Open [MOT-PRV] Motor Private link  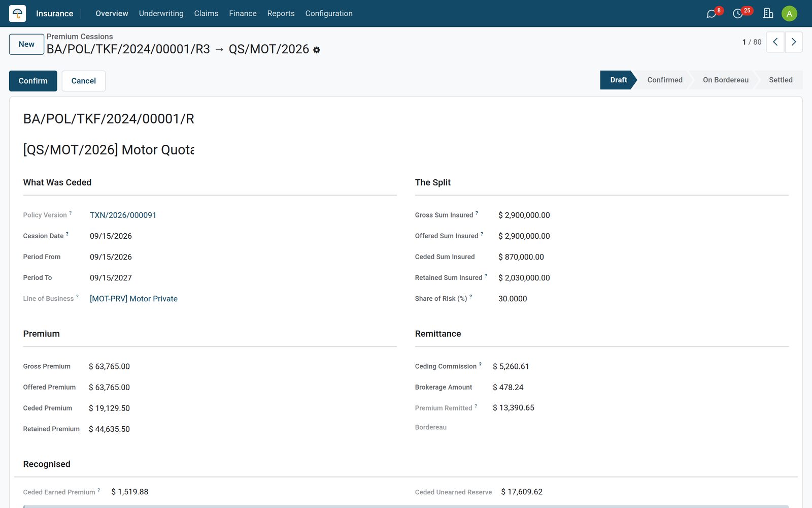click(x=133, y=299)
